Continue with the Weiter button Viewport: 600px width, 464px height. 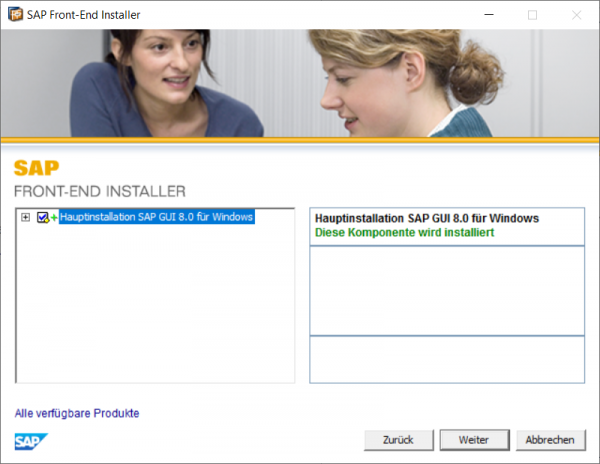pos(474,440)
